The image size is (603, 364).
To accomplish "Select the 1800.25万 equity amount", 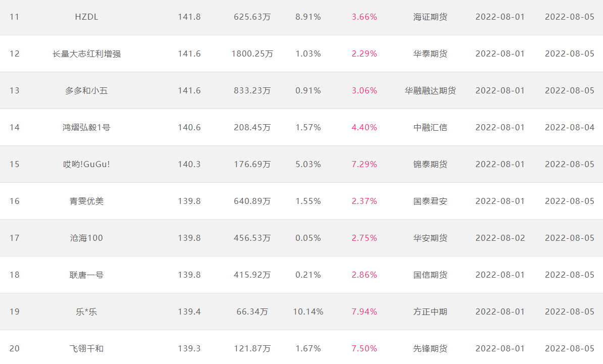I will 253,54.
